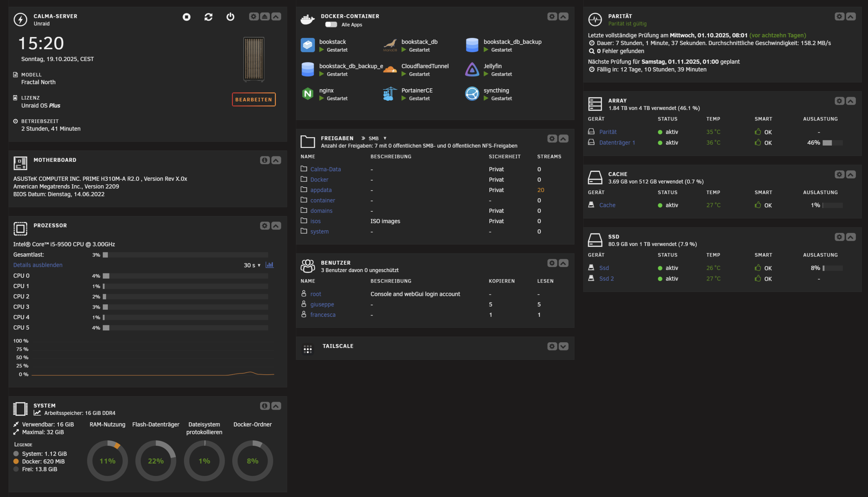Click the PortainerCE container icon

pyautogui.click(x=390, y=94)
